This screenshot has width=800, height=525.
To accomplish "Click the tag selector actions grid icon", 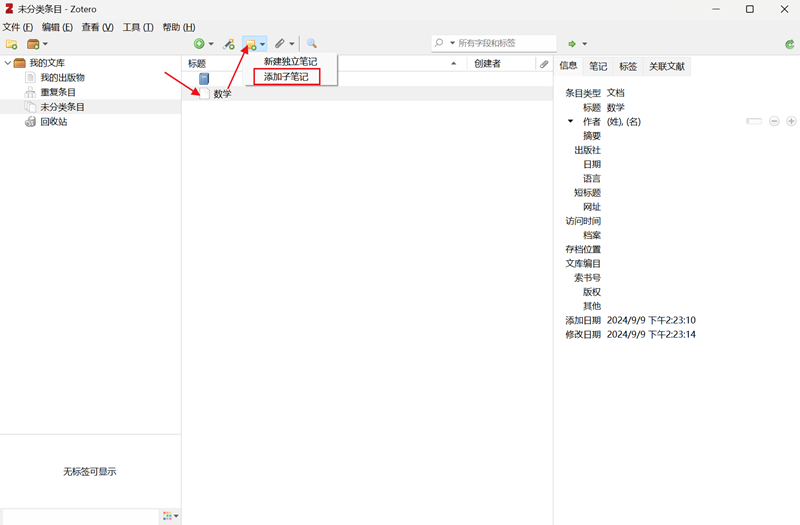I will 168,516.
